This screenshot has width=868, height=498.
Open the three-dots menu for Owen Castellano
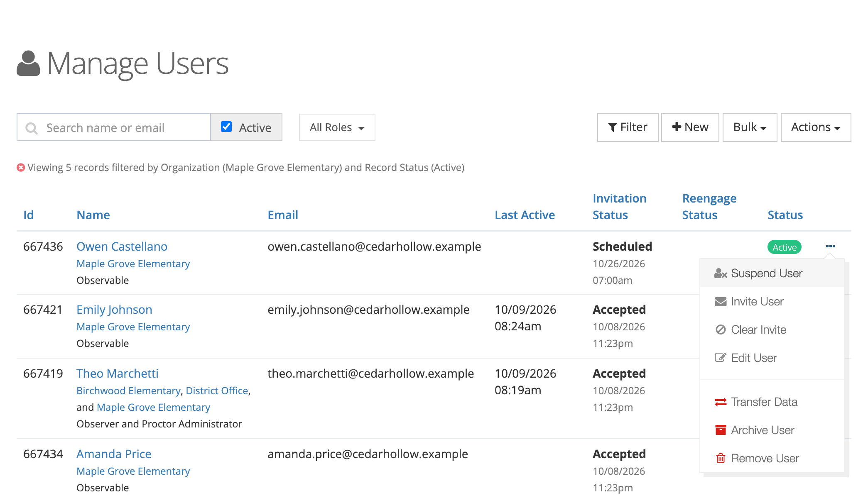pyautogui.click(x=830, y=247)
